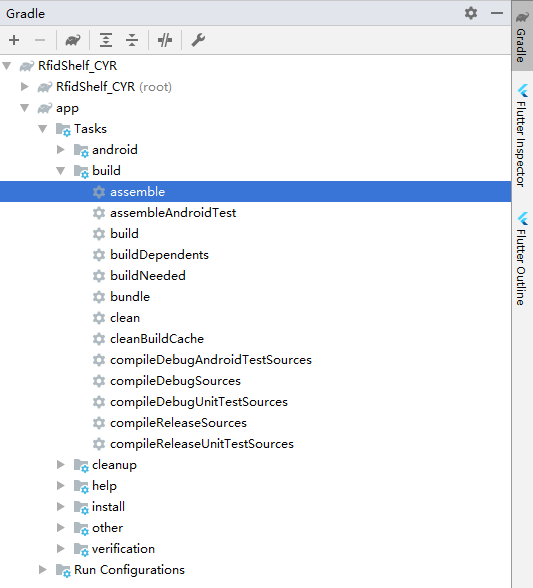The height and width of the screenshot is (588, 533).
Task: Click the build group folder label
Action: point(106,171)
